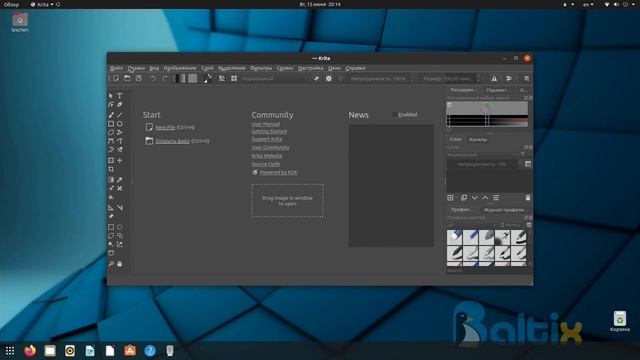The width and height of the screenshot is (640, 360).
Task: Open the en keyboard layout menu
Action: (x=588, y=4)
